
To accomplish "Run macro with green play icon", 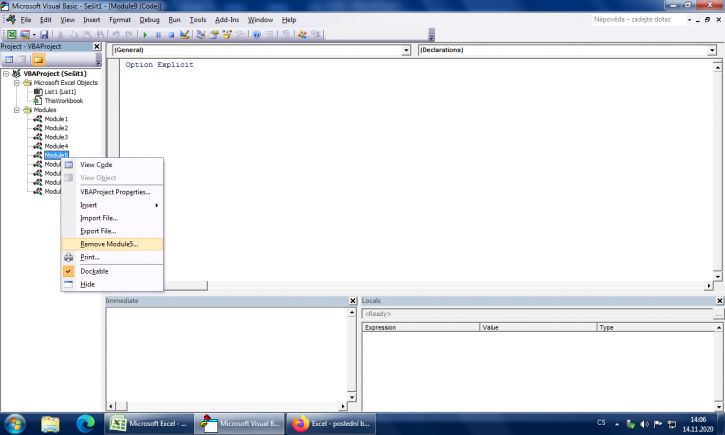I will click(x=145, y=34).
